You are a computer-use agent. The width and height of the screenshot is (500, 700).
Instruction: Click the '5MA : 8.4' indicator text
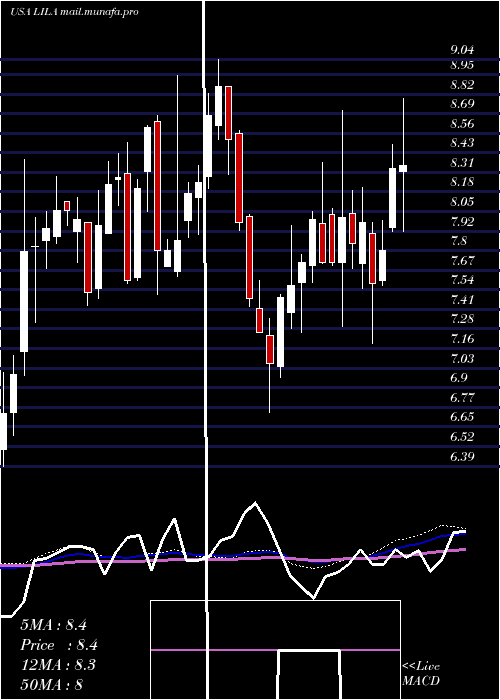click(54, 625)
